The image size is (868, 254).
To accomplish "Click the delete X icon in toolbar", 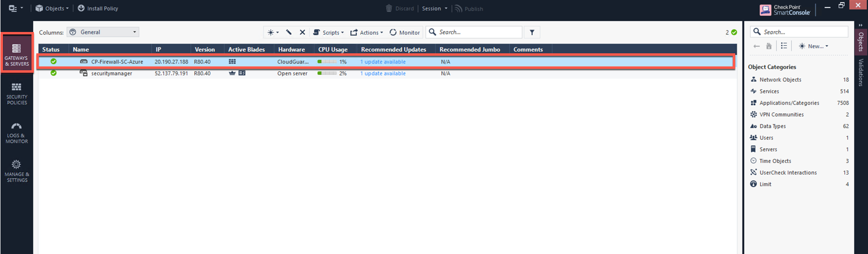I will tap(302, 32).
